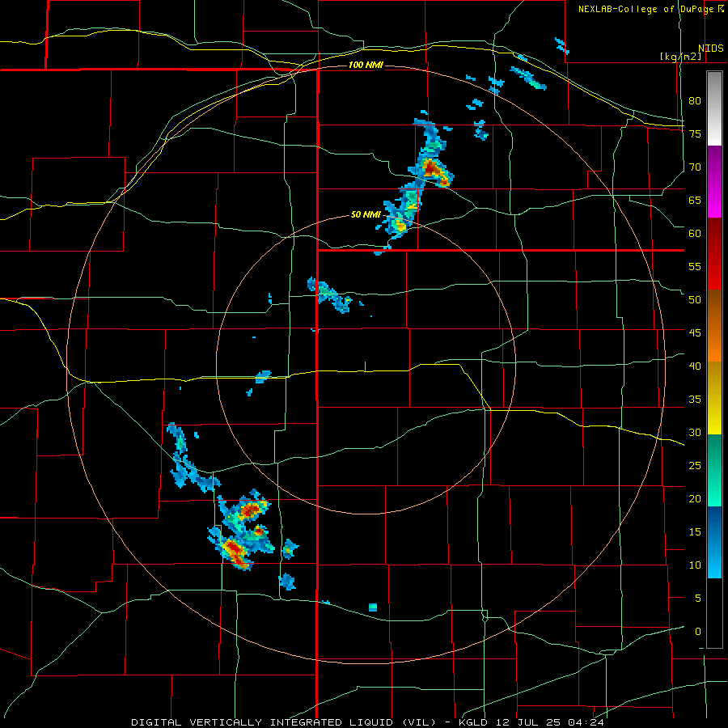This screenshot has width=728, height=728.
Task: Click the color scale value 20
Action: [695, 499]
